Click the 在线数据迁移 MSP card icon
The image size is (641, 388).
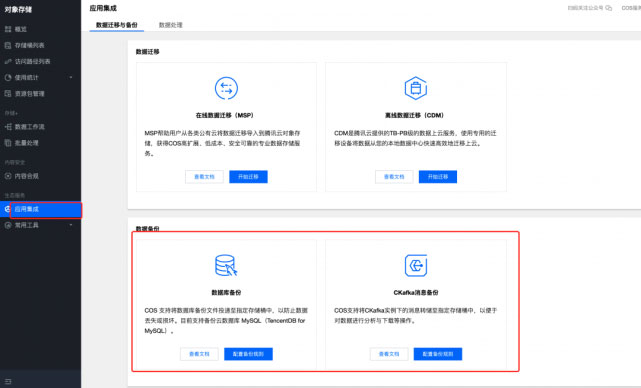[x=226, y=88]
